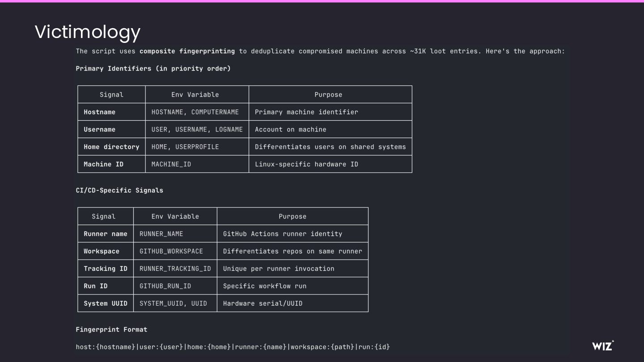The image size is (644, 362).
Task: Select the MACHINE_ID env variable cell
Action: 171,164
